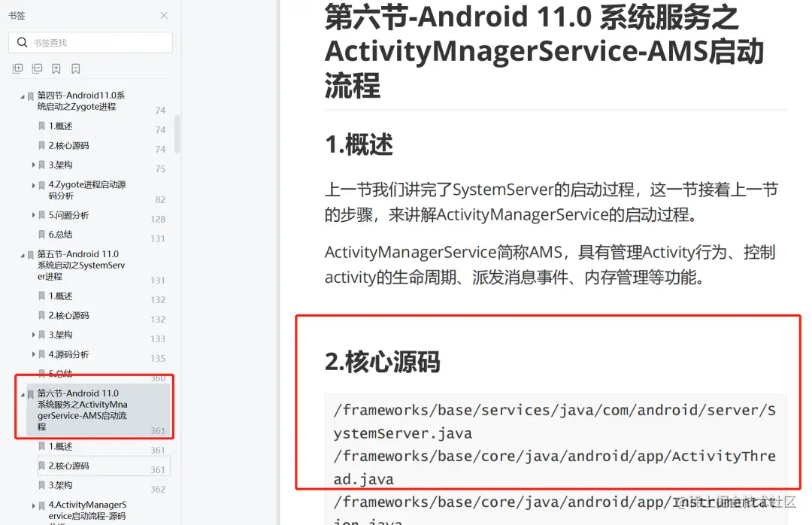Click bookmark icon of 6.总结 on page 131
Screen dimensions: 812x525
[42, 234]
